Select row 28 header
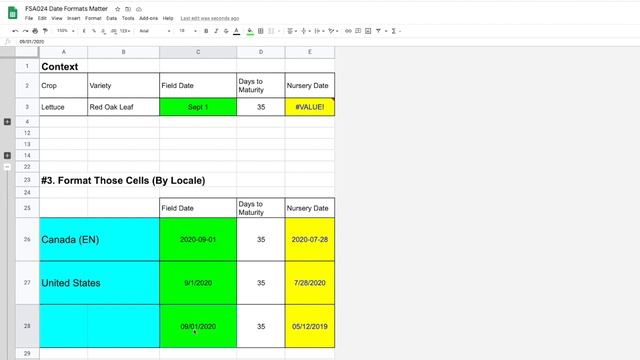The width and height of the screenshot is (640, 360). click(27, 326)
